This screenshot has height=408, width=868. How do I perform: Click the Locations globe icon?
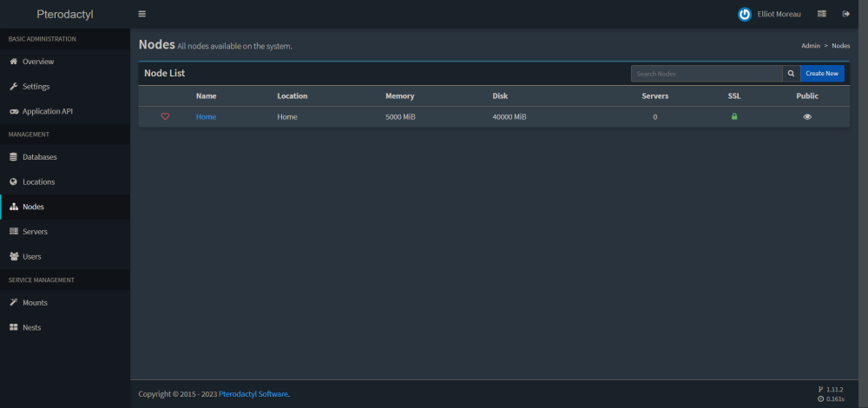click(x=14, y=181)
